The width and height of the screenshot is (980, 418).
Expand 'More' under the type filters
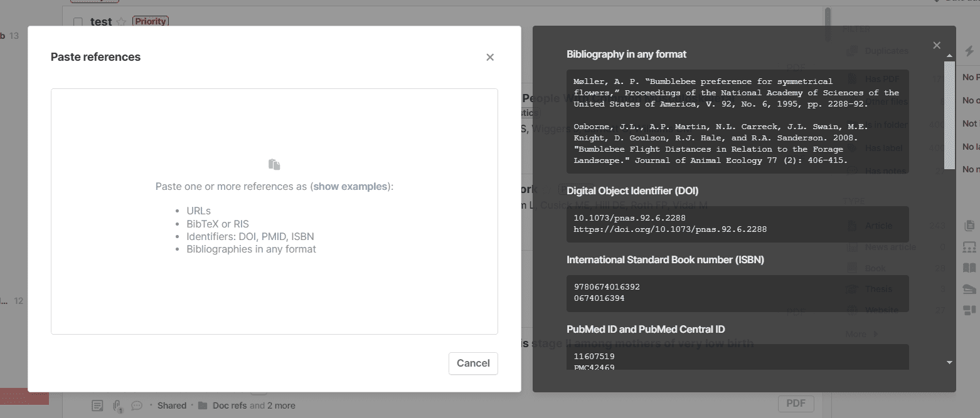(861, 334)
